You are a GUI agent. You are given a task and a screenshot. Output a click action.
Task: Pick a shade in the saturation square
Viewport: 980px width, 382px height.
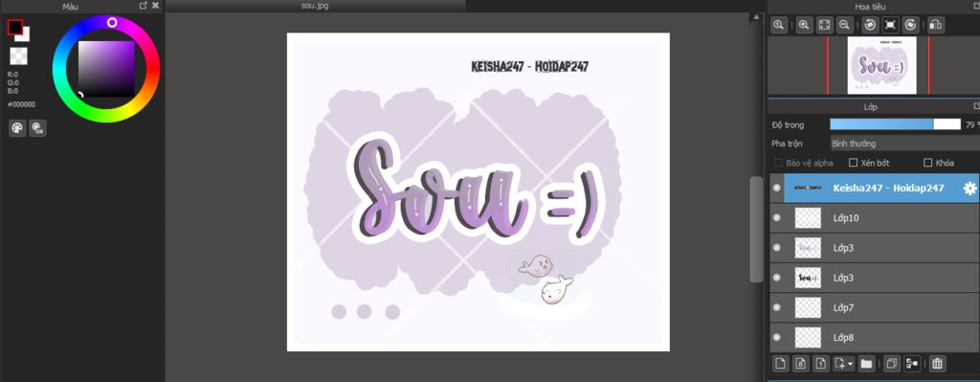pyautogui.click(x=106, y=69)
